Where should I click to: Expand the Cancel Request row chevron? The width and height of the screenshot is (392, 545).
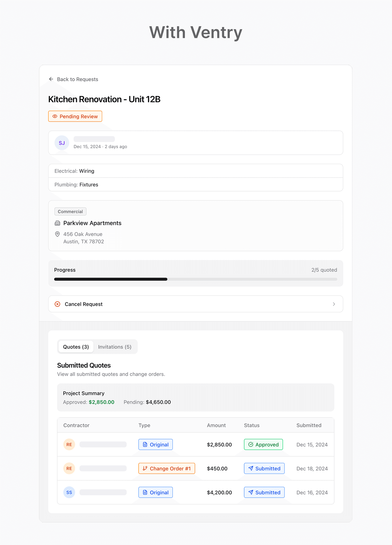334,304
